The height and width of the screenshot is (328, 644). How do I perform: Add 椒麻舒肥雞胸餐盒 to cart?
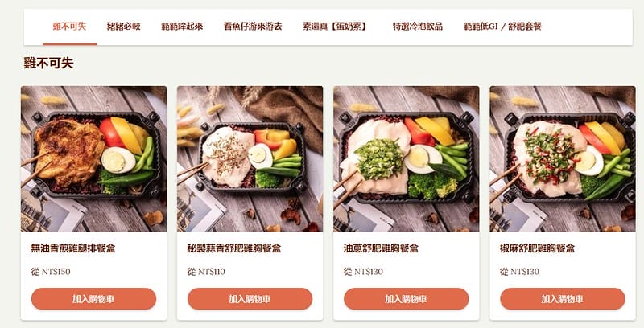pos(562,299)
